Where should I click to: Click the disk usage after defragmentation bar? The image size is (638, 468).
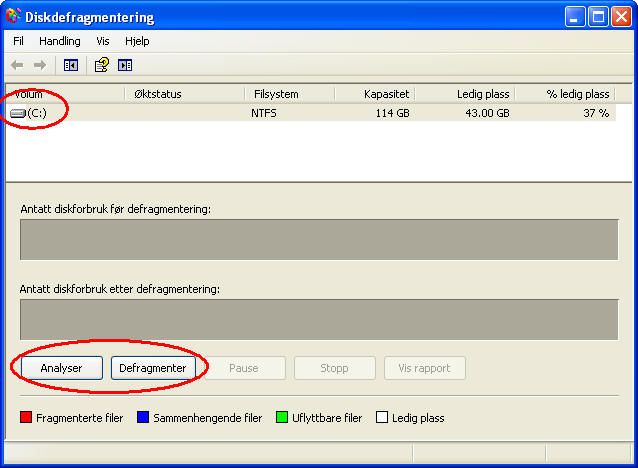click(319, 319)
